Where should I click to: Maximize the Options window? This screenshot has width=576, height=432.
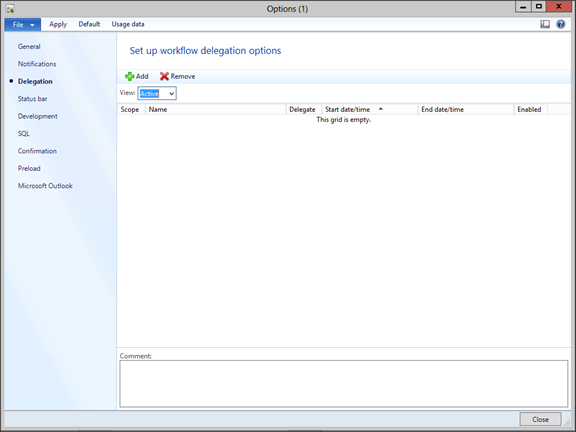pyautogui.click(x=539, y=7)
